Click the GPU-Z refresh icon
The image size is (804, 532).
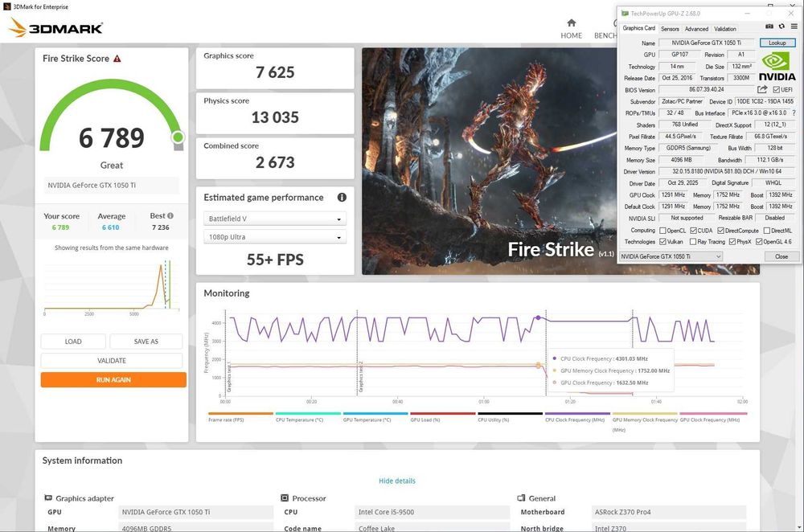click(781, 27)
